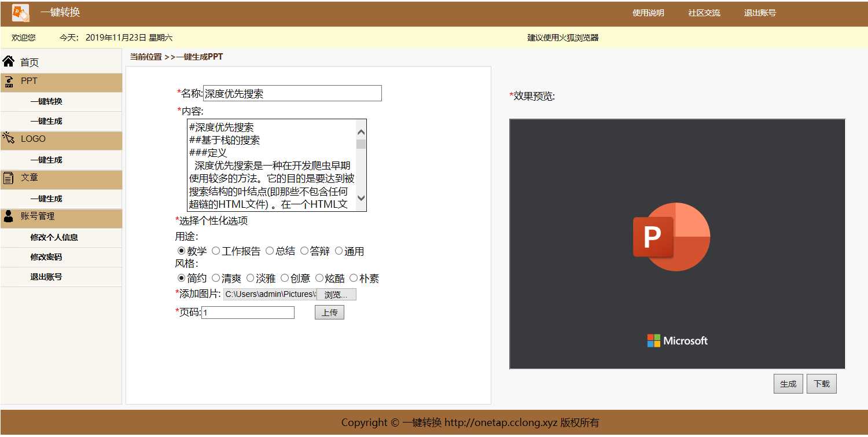Viewport: 868px width, 437px height.
Task: Open 修改密码 in sidebar
Action: (46, 257)
